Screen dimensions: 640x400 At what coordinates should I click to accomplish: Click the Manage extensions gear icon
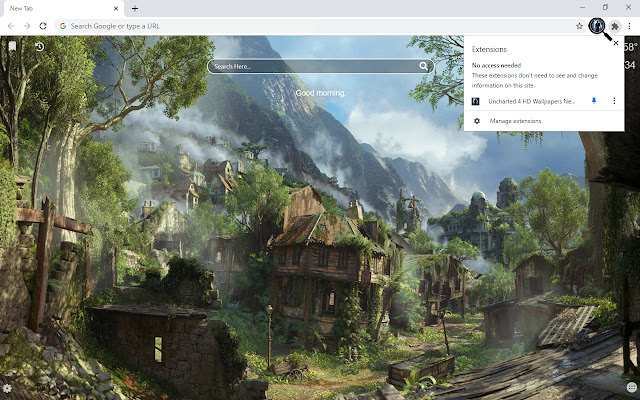point(477,121)
